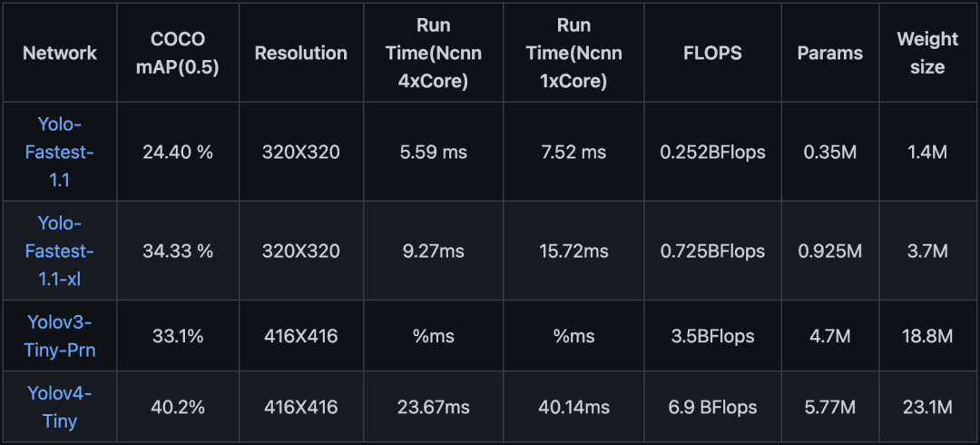
Task: Open the Yolov4-Tiny link
Action: click(x=59, y=407)
